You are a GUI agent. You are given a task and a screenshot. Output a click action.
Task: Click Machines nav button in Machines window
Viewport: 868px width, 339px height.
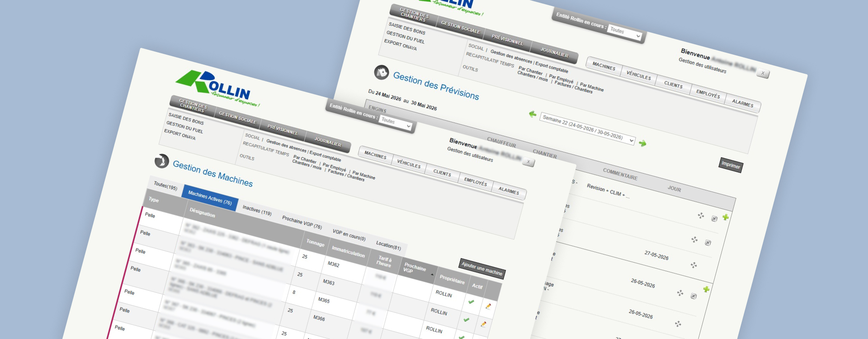coord(375,154)
